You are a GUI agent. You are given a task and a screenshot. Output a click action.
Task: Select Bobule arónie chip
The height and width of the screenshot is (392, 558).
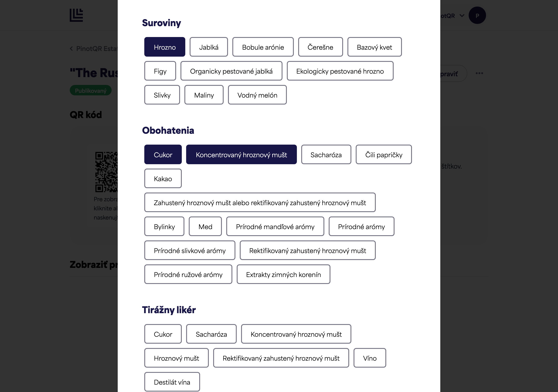click(x=263, y=47)
